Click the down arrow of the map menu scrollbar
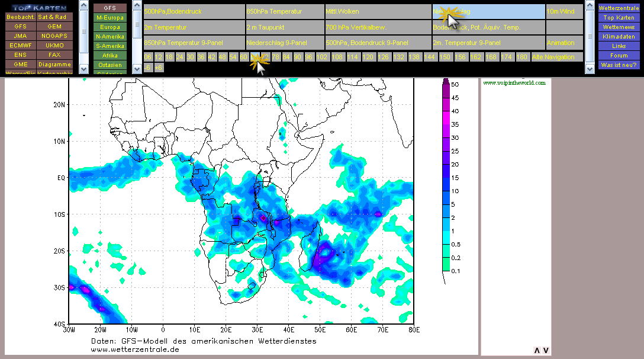Image resolution: width=644 pixels, height=359 pixels. [x=590, y=69]
